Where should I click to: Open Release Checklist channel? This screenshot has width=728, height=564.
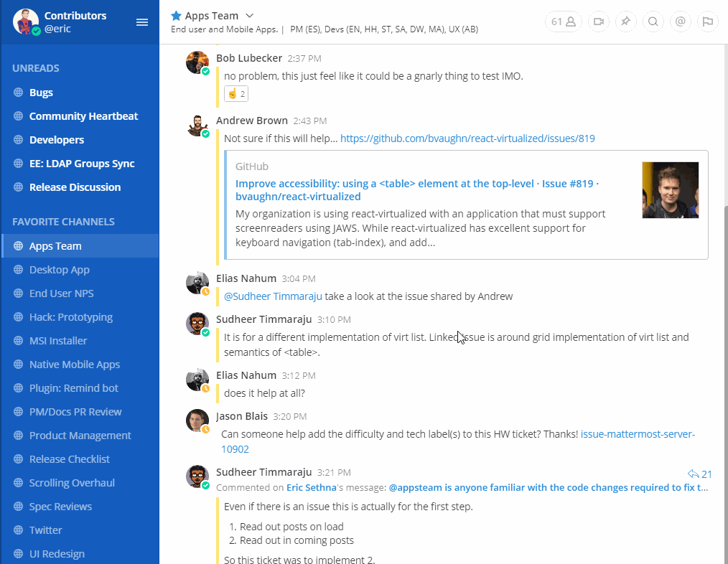tap(80, 459)
